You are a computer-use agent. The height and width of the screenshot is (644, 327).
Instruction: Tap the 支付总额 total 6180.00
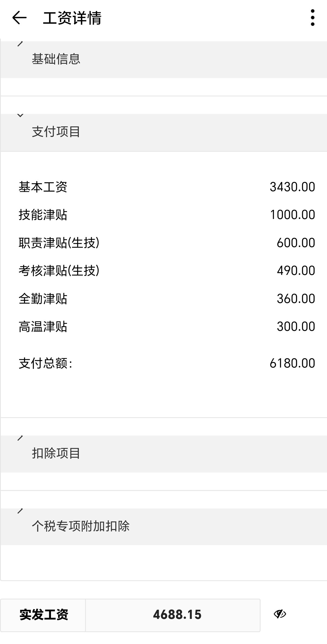292,363
